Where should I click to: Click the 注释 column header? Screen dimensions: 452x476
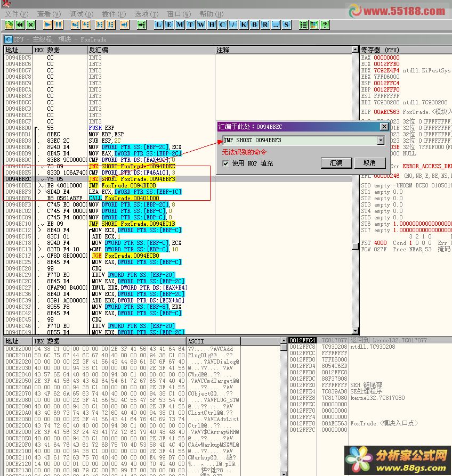coord(283,50)
